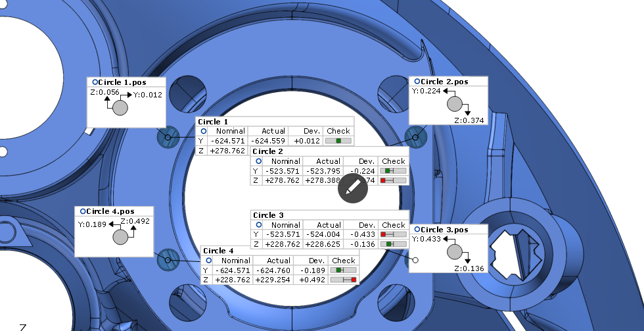
Task: Click the gray circle diagram in Circle 4.pos
Action: [120, 238]
